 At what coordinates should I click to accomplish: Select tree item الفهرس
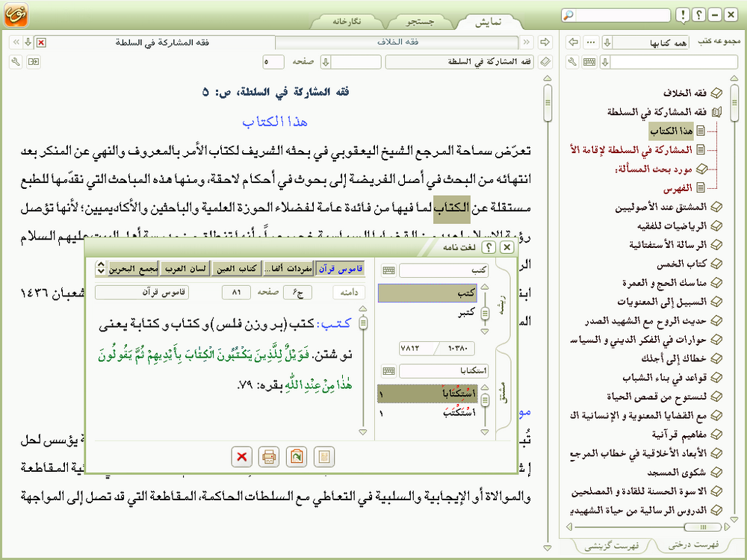[x=678, y=187]
